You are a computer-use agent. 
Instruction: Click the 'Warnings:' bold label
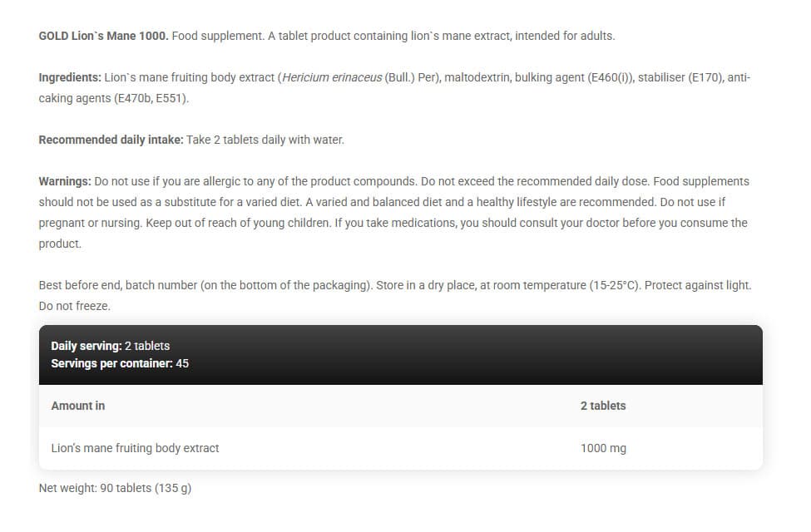tap(65, 181)
